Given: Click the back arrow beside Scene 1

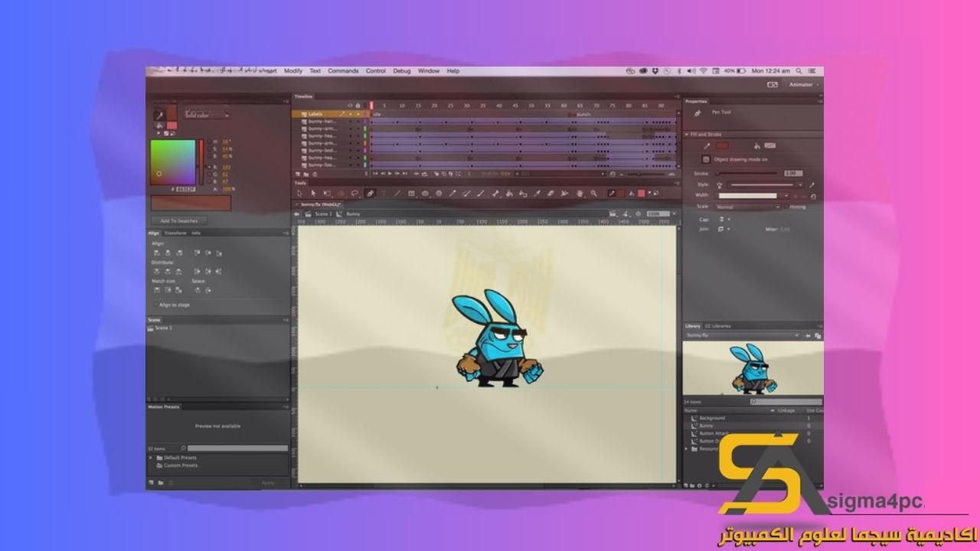Looking at the screenshot, I should tap(296, 214).
